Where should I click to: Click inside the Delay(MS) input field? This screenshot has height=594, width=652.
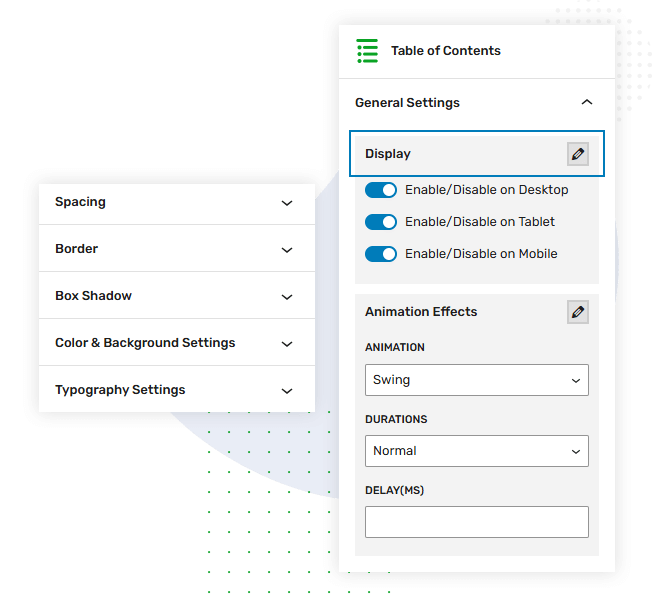(476, 522)
